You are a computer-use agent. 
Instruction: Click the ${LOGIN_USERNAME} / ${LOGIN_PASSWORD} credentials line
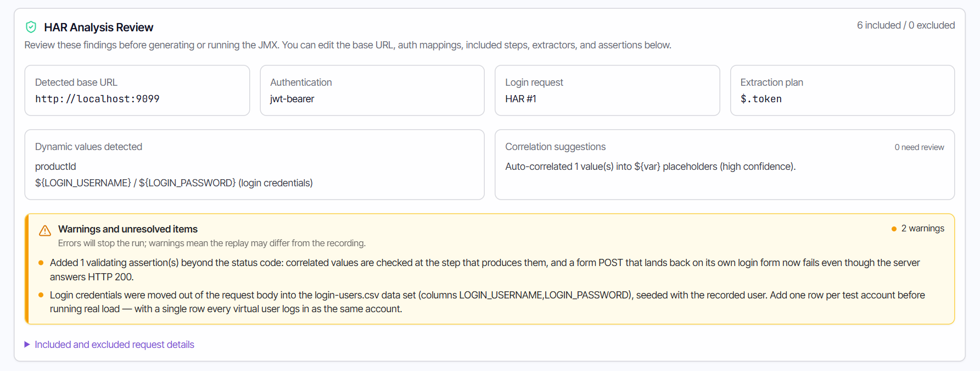click(x=174, y=183)
